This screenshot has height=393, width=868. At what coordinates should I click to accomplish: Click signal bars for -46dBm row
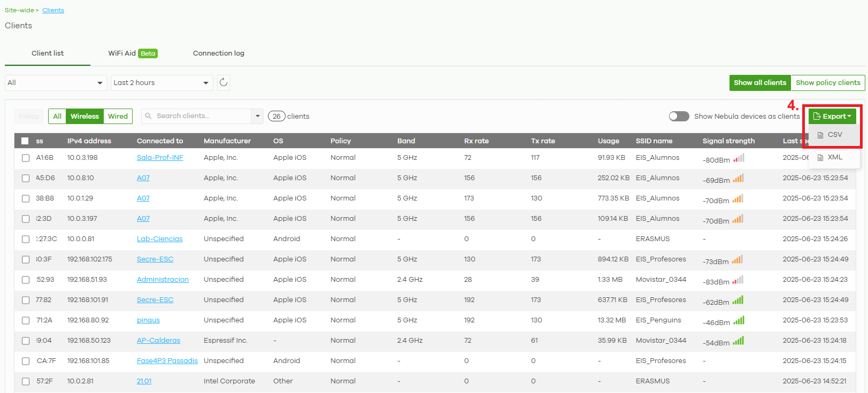739,321
